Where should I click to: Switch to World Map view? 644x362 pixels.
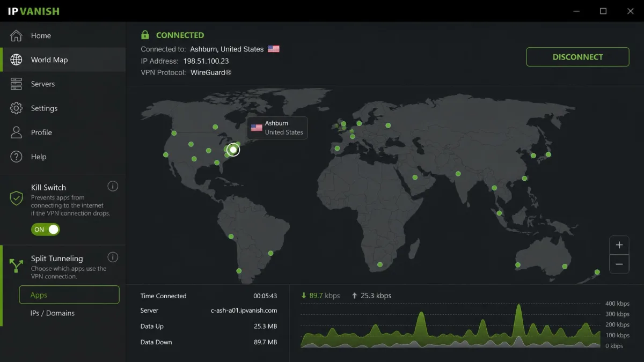tap(63, 60)
